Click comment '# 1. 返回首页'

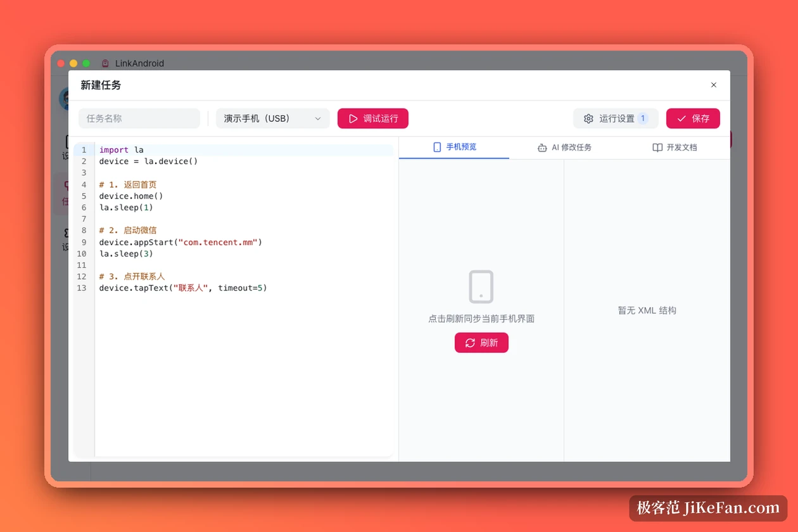click(128, 184)
